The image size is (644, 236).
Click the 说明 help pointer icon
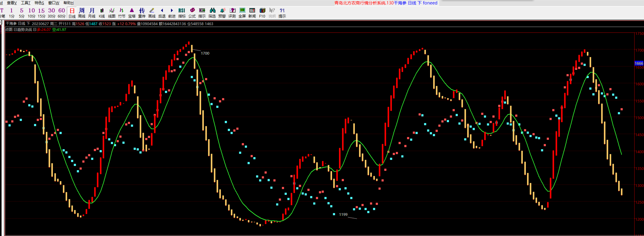coord(272,13)
